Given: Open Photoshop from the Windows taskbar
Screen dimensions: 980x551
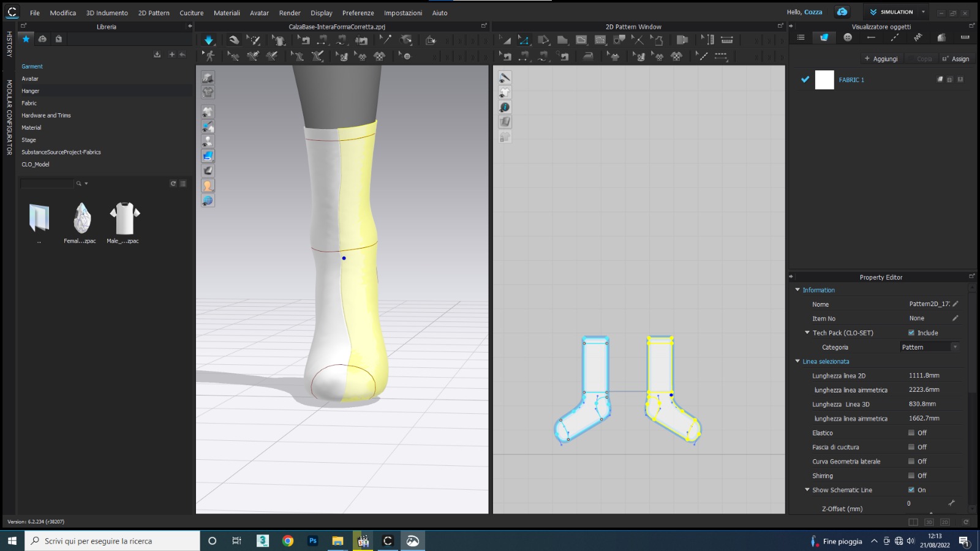Looking at the screenshot, I should (313, 541).
